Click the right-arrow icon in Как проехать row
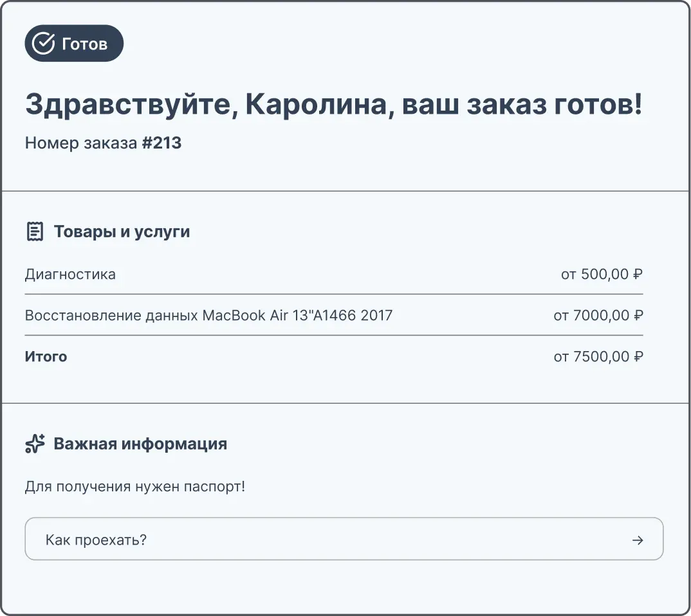 637,539
